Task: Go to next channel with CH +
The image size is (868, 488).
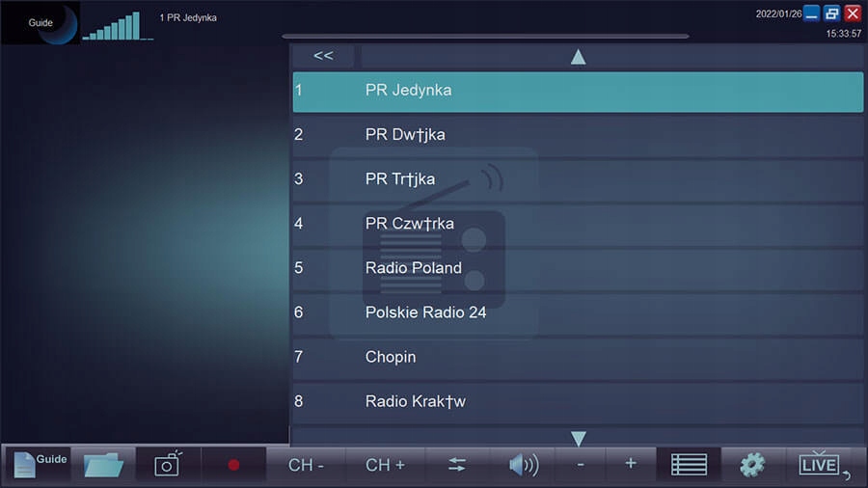Action: point(385,465)
